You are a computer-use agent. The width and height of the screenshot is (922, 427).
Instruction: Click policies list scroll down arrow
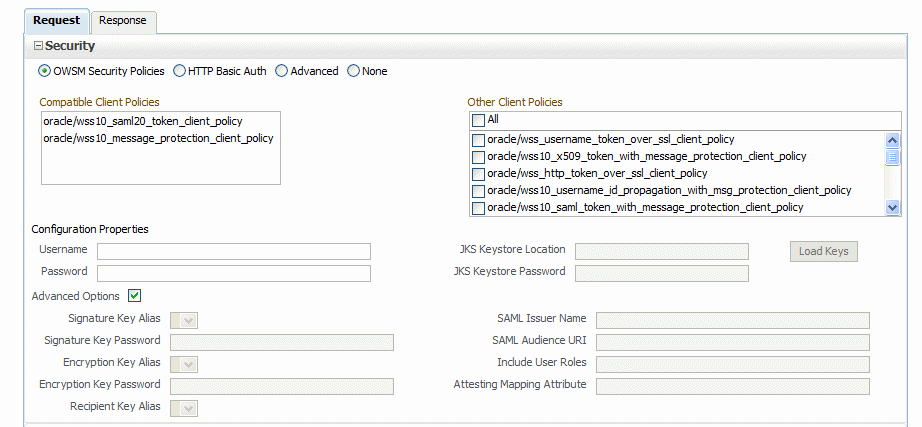(893, 207)
